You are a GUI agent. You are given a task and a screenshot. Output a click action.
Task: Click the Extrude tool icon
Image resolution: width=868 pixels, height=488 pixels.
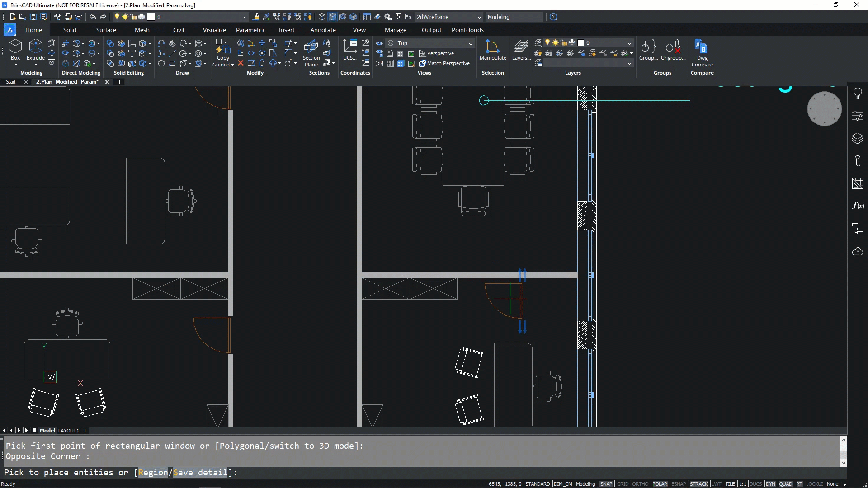[x=35, y=47]
